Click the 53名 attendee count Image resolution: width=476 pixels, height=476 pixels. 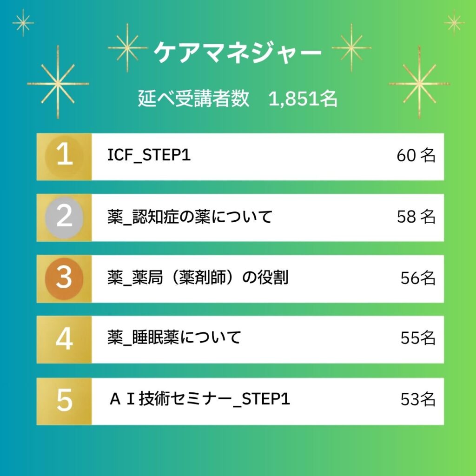point(418,399)
